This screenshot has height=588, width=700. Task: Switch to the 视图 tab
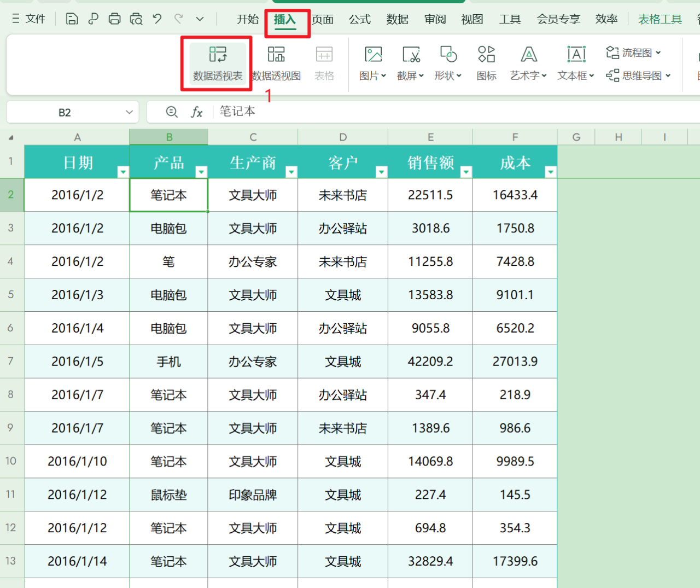472,19
